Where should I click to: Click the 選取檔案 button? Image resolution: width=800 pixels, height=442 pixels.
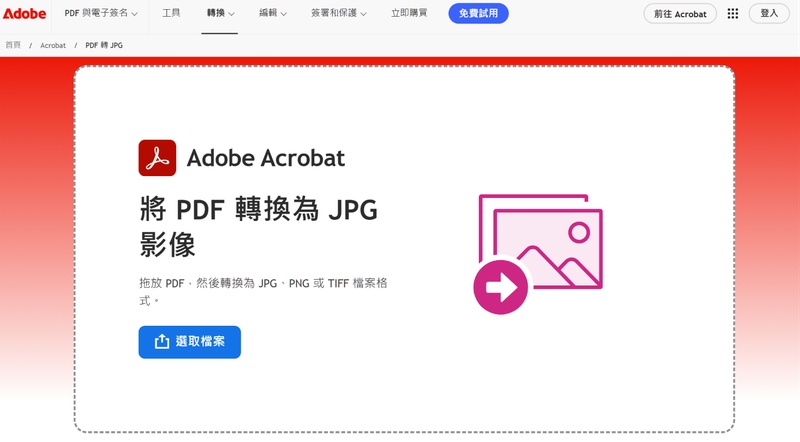(x=189, y=342)
